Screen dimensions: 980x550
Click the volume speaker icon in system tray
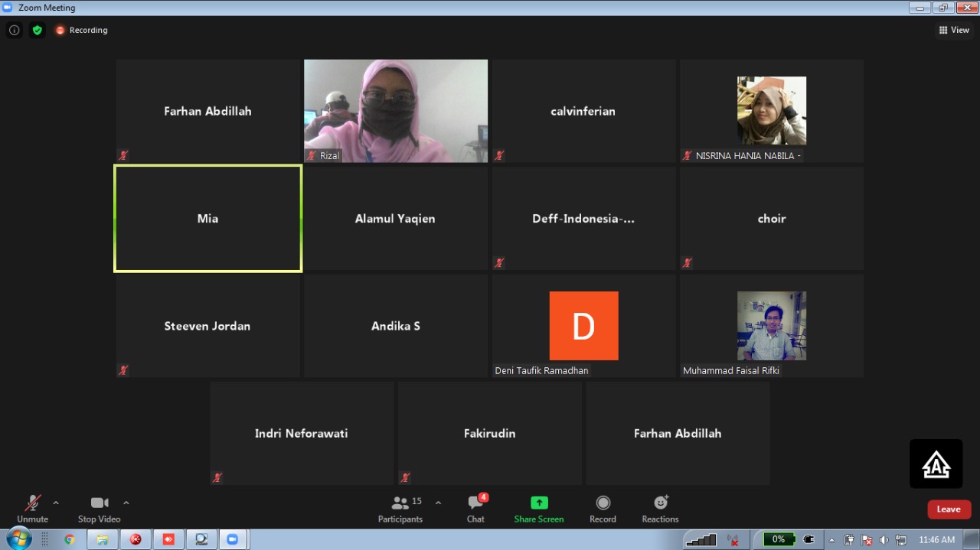[884, 539]
